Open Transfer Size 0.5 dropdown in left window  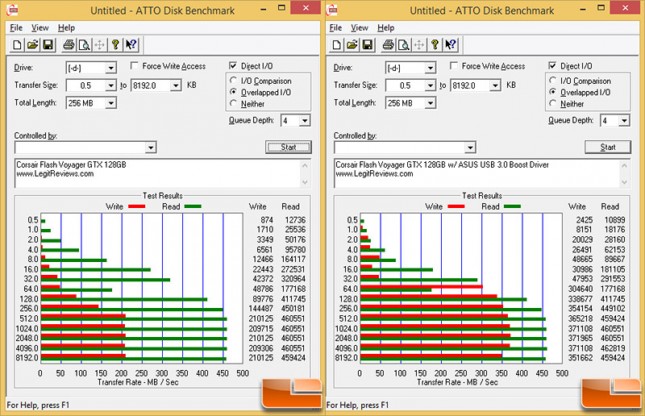click(x=111, y=86)
